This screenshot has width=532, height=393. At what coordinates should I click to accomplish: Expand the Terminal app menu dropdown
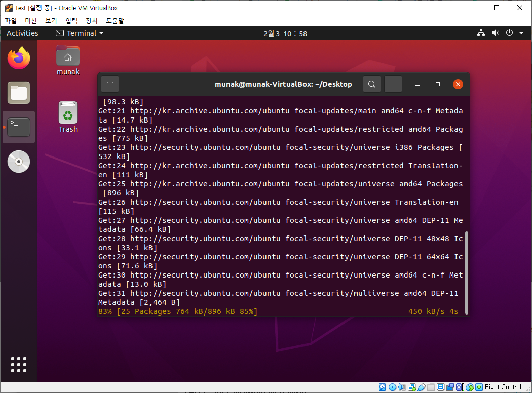(80, 33)
